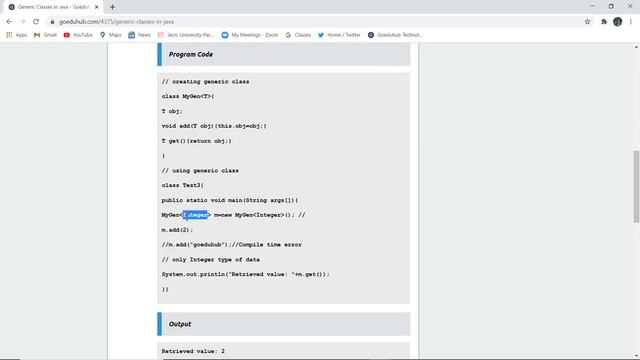Open a new browser tab

(112, 7)
